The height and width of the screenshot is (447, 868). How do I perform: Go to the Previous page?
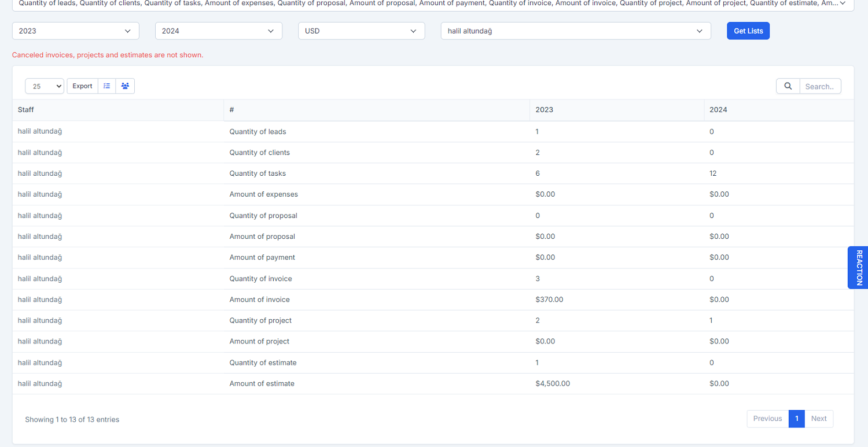click(767, 419)
